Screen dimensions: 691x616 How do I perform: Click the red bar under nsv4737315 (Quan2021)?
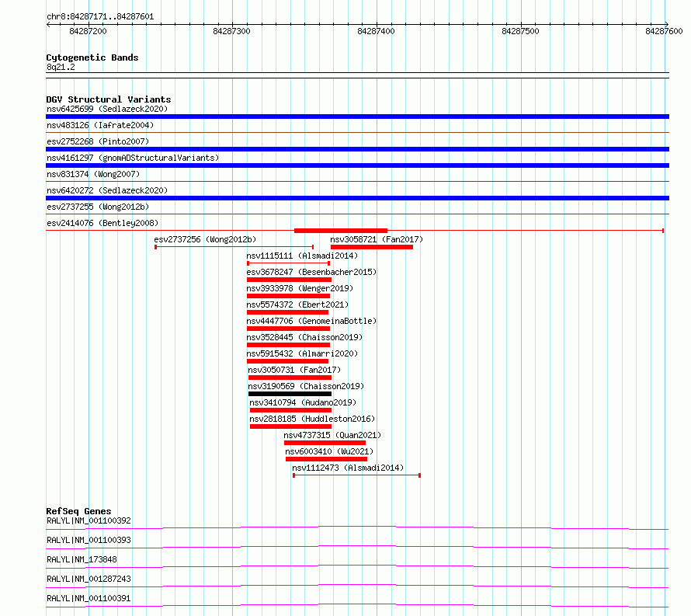325,443
